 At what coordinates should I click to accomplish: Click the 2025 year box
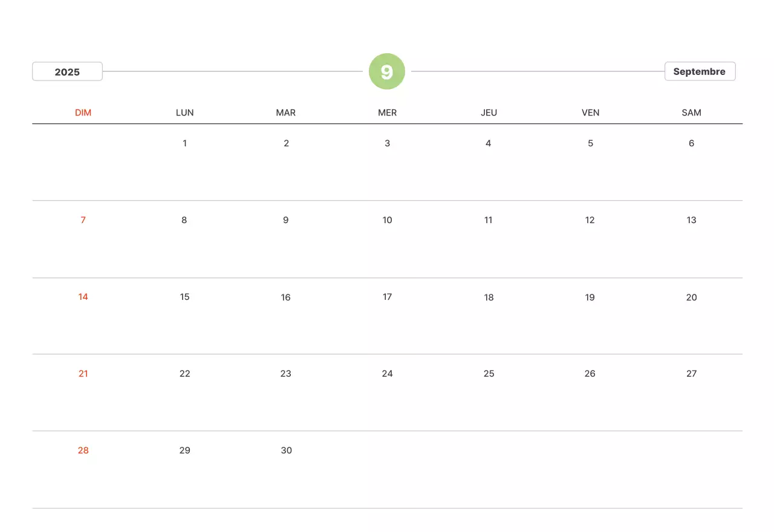[67, 72]
